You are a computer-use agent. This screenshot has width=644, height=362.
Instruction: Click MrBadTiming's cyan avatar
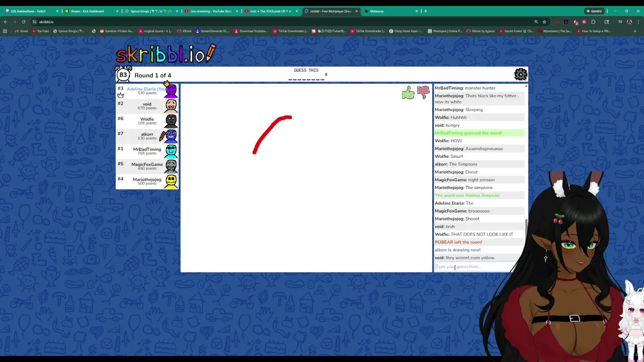point(171,151)
